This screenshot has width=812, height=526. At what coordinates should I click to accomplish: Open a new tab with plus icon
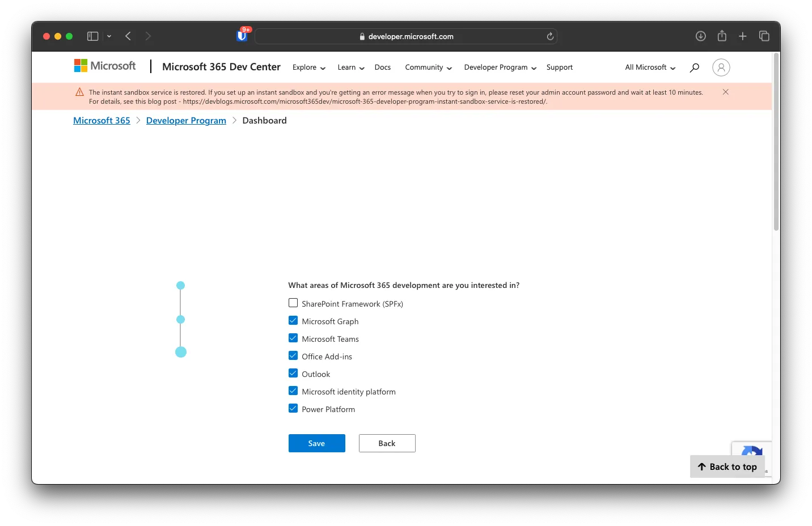click(743, 36)
